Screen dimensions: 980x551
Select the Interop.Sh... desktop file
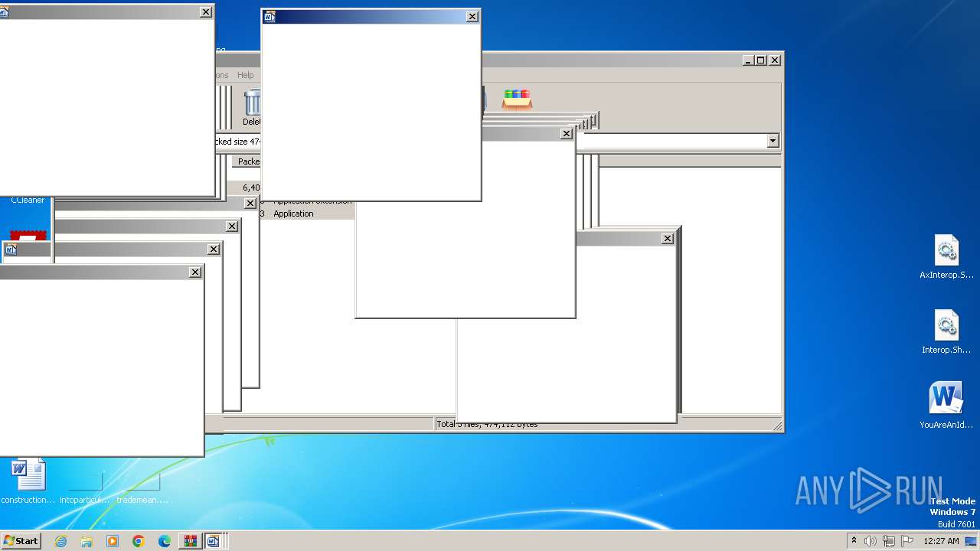[x=946, y=333]
